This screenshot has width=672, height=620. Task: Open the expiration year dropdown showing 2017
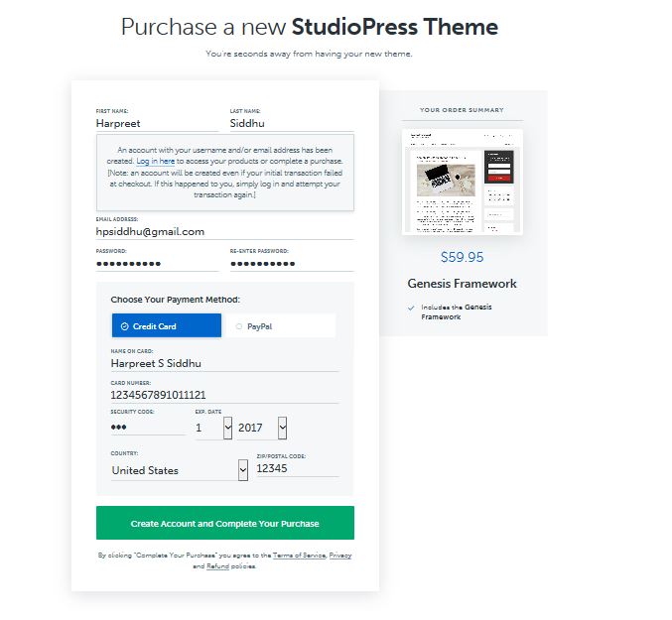(262, 428)
